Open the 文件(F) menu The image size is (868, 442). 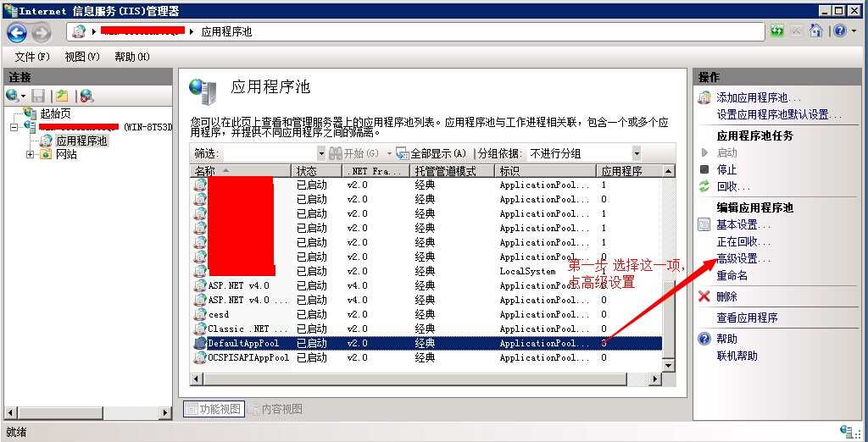31,57
